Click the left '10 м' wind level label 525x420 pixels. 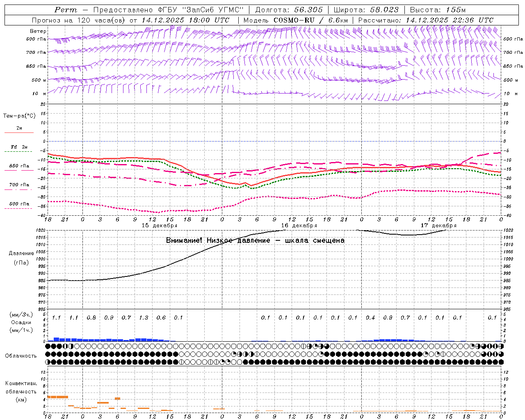pos(39,94)
